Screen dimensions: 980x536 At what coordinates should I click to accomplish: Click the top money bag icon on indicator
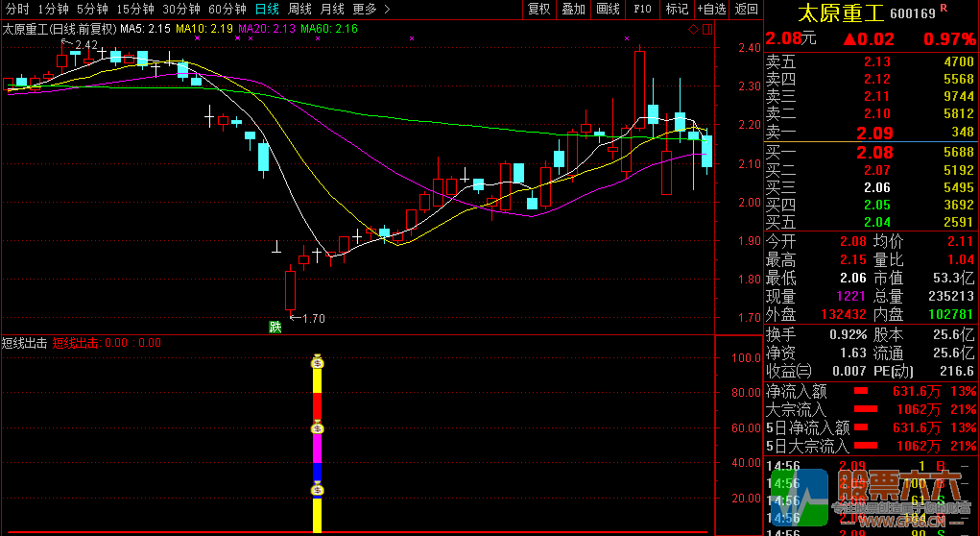pyautogui.click(x=318, y=362)
